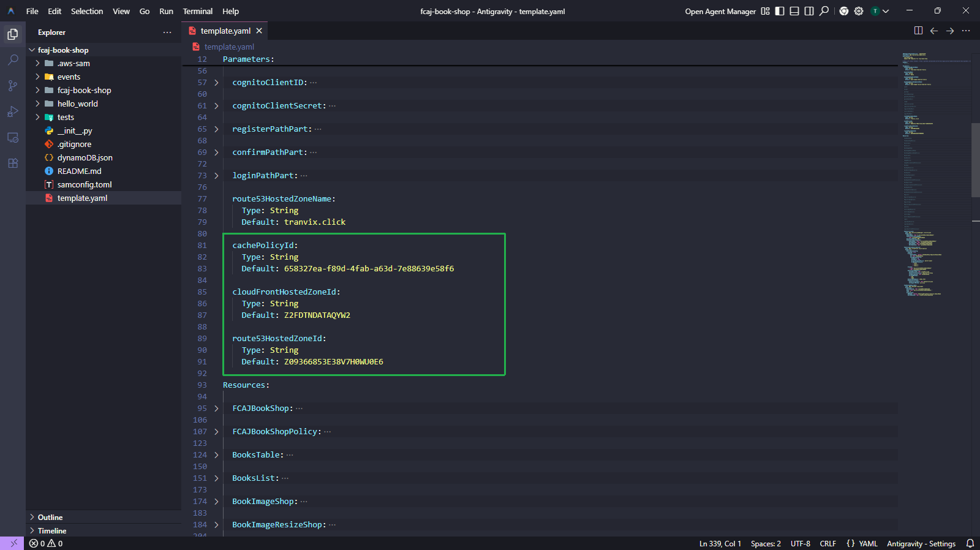Open the Chrome browser icon in title bar
Viewport: 980px width, 550px height.
point(844,11)
